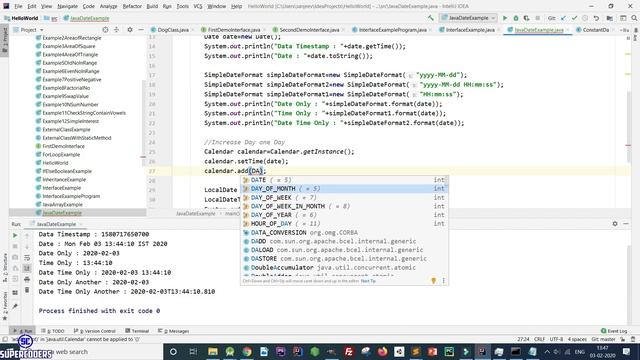Clear Run console with the trash icon
The image size is (640, 360).
click(27, 290)
